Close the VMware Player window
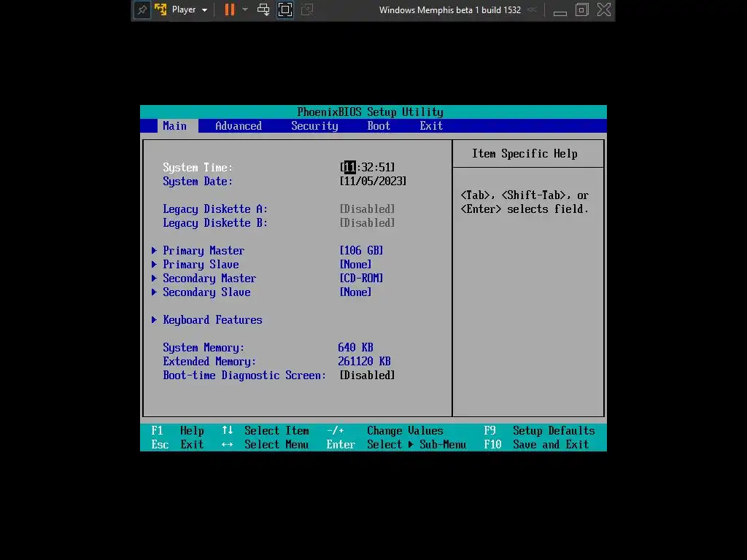The image size is (747, 560). coord(603,9)
